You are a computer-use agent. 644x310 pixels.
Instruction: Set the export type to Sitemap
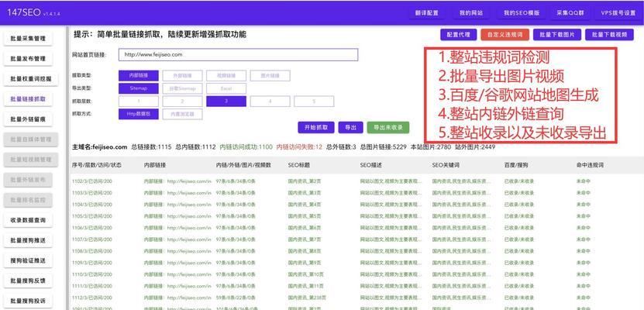[139, 88]
